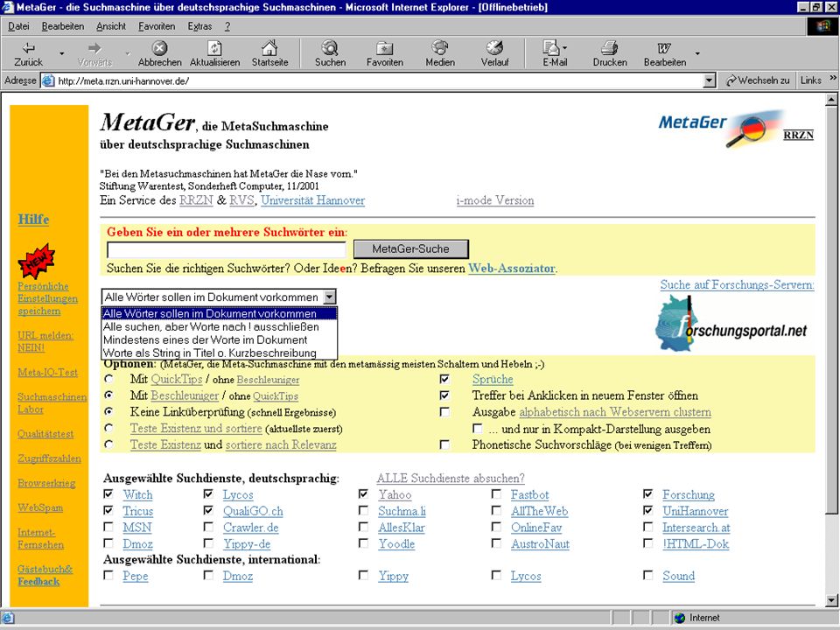Show browsing history via Verlauf icon
Viewport: 840px width, 630px height.
click(x=494, y=48)
